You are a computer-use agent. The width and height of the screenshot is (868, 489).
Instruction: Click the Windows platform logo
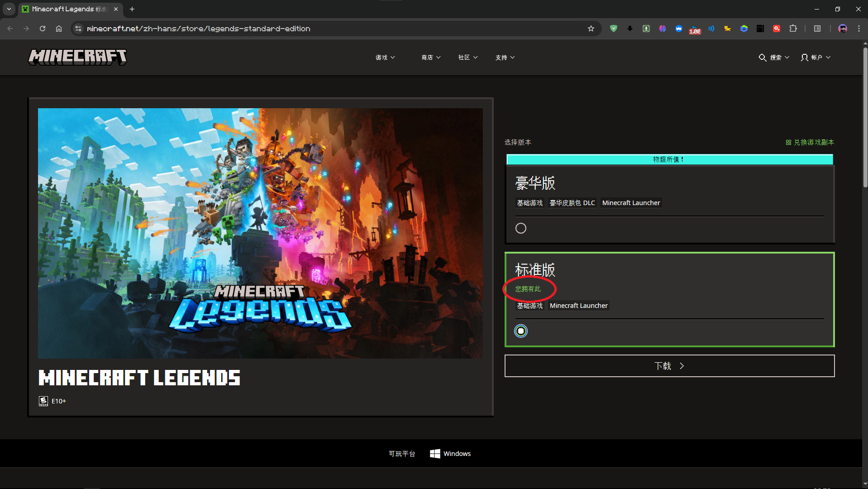[435, 454]
